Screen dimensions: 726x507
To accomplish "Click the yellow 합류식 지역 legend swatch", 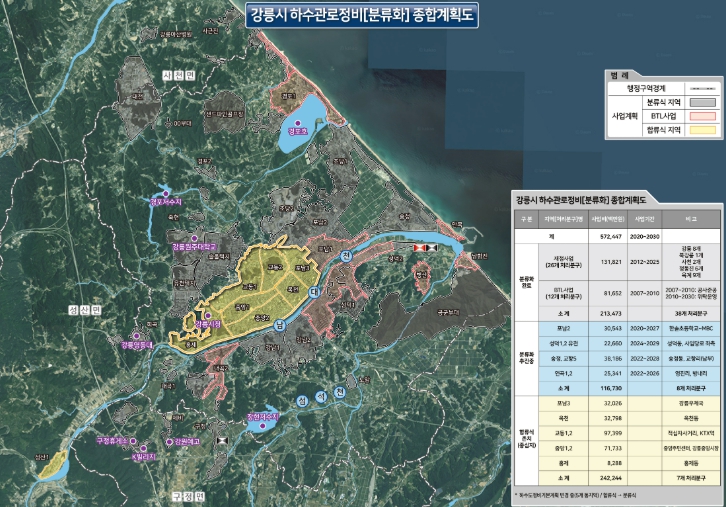I will [703, 130].
